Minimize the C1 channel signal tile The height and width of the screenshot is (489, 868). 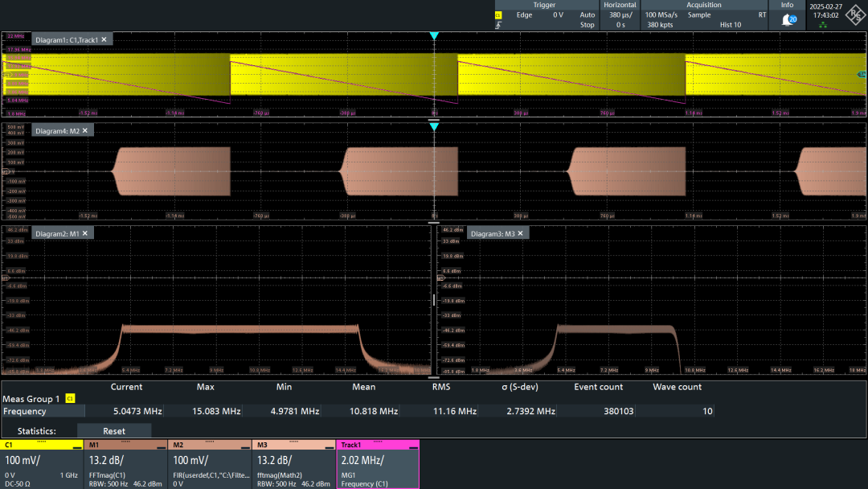point(76,446)
